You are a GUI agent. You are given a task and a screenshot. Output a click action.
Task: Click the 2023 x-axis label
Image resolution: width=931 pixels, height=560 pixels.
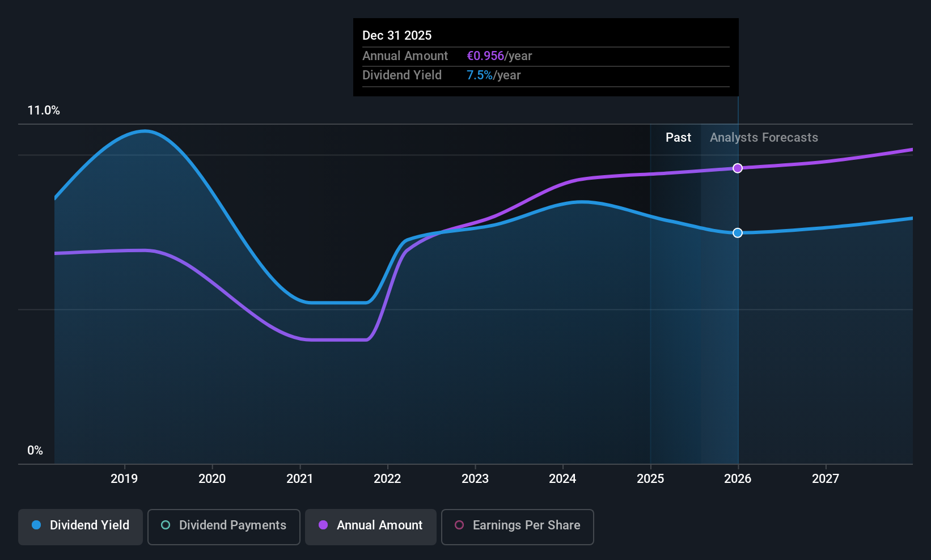475,479
